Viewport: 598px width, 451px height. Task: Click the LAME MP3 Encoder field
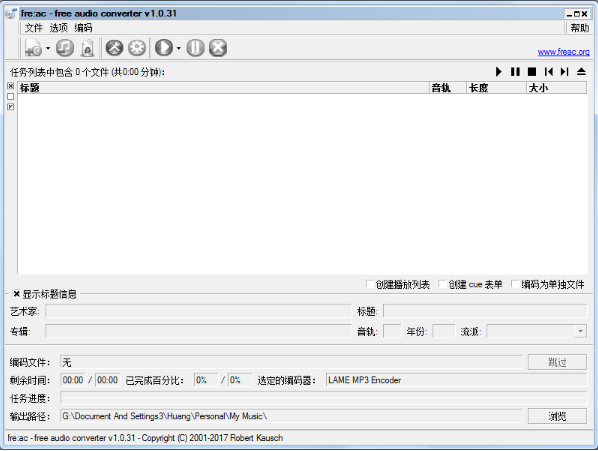pos(457,380)
